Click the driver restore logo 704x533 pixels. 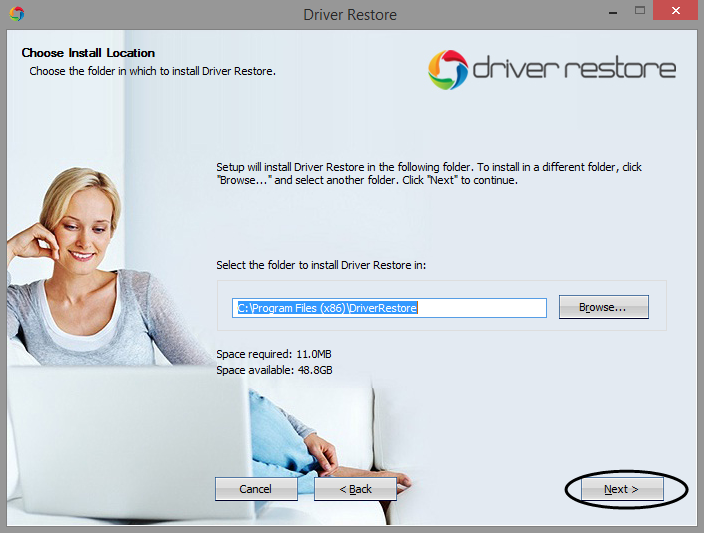tap(552, 70)
